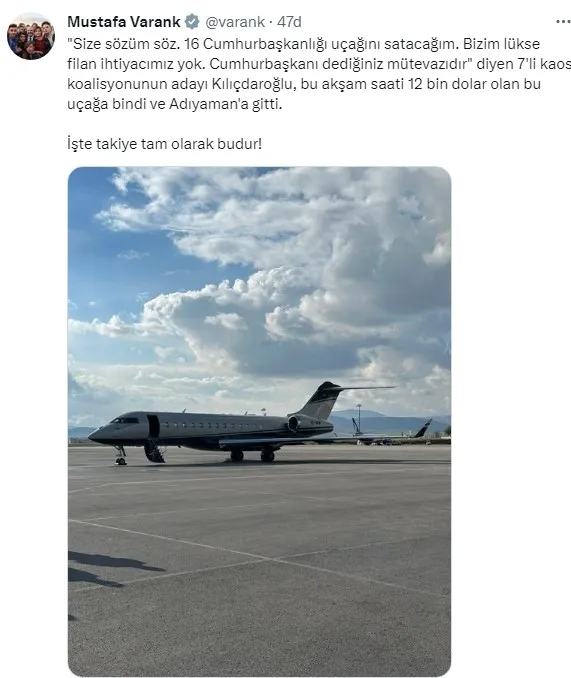The height and width of the screenshot is (678, 571).
Task: Open Mustafa Varank's profile avatar
Action: [31, 36]
